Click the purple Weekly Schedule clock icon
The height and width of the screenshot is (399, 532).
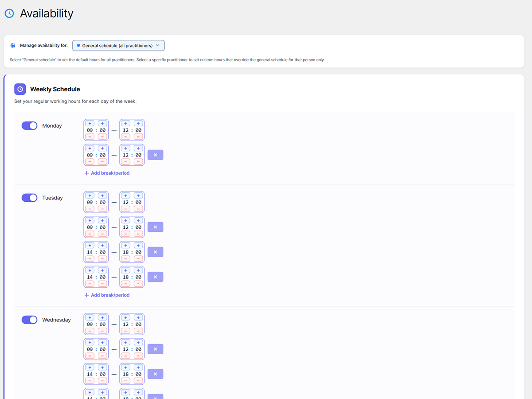(20, 89)
